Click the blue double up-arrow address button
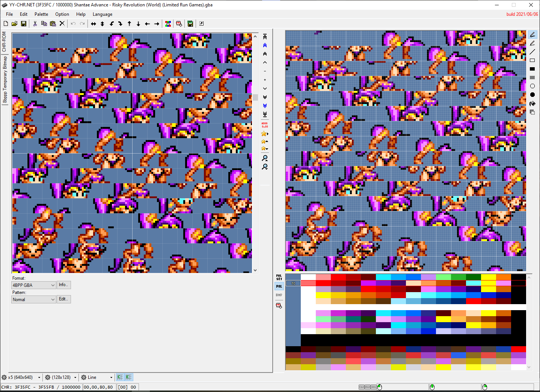Image resolution: width=540 pixels, height=392 pixels. [265, 45]
